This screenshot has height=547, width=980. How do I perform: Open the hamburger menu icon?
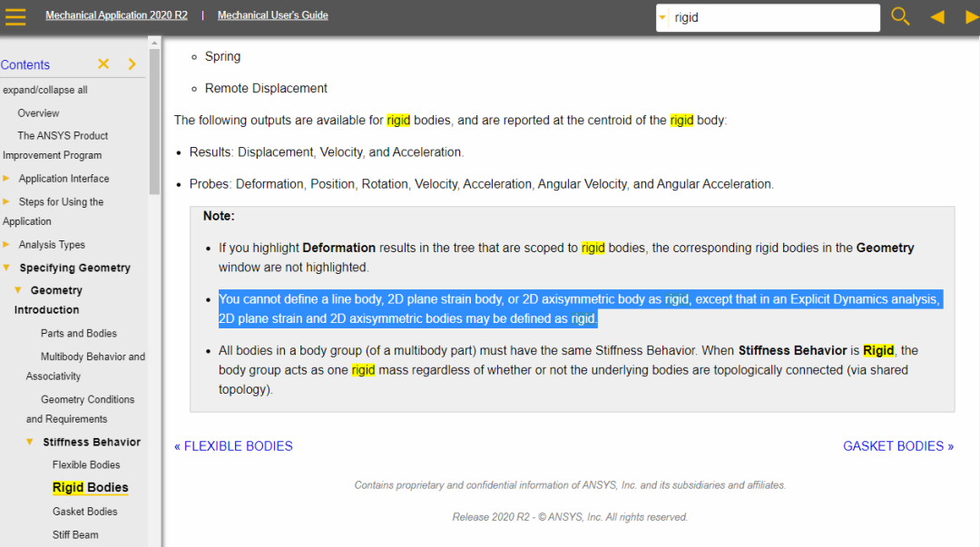[x=15, y=16]
